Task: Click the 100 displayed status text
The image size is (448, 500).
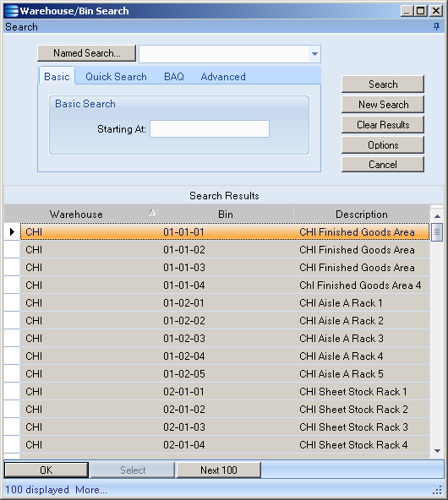Action: [37, 490]
